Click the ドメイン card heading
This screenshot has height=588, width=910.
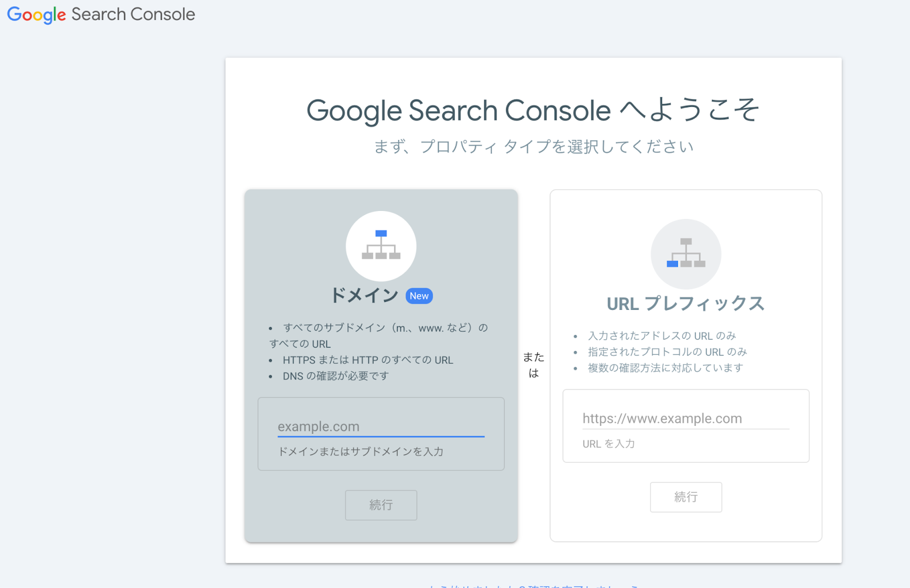[x=365, y=295]
